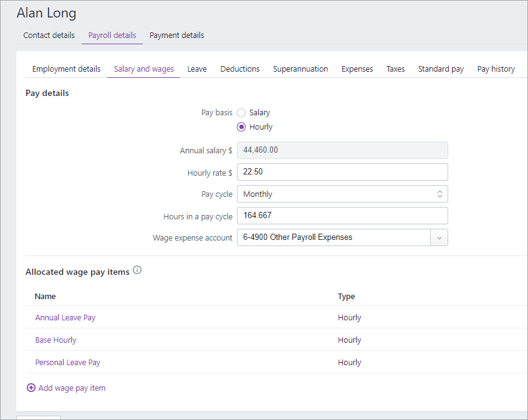This screenshot has height=420, width=528.
Task: Click inside the Hourly rate field
Action: pos(342,171)
